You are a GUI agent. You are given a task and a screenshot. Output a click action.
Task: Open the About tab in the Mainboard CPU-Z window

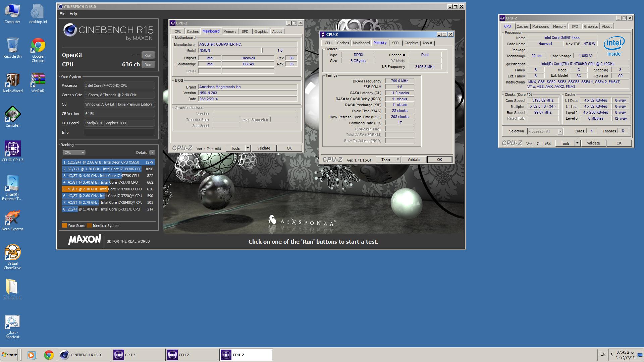click(277, 32)
